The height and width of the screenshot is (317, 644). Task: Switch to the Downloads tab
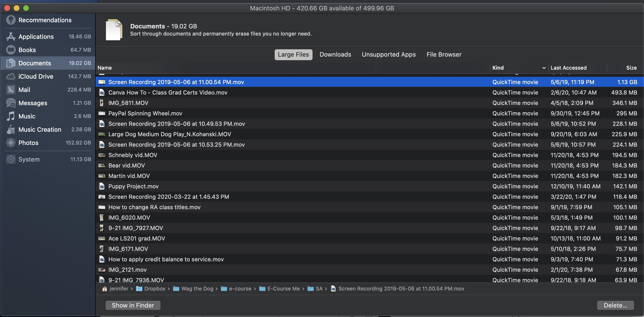335,54
